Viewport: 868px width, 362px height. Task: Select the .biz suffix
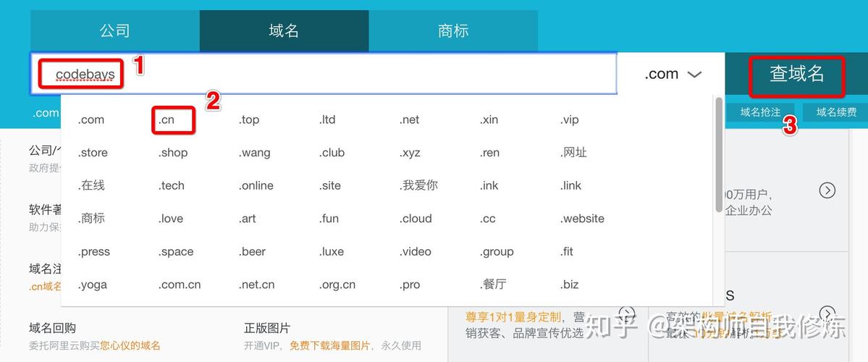[x=569, y=285]
